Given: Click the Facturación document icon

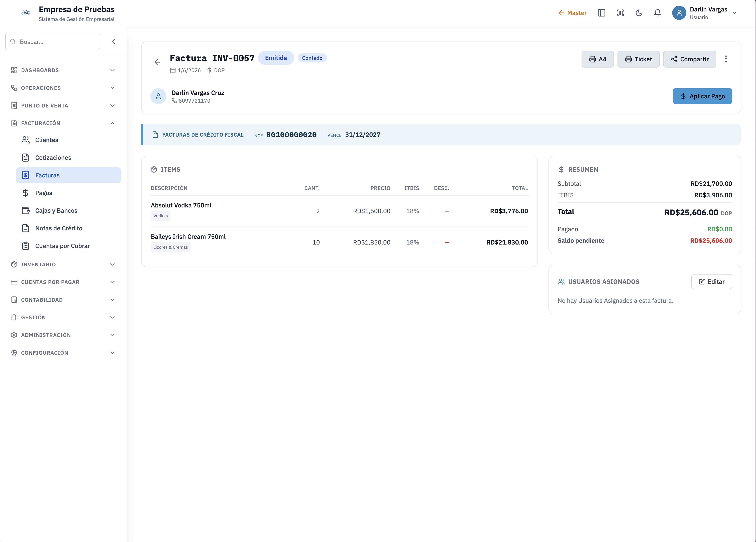Looking at the screenshot, I should (14, 123).
